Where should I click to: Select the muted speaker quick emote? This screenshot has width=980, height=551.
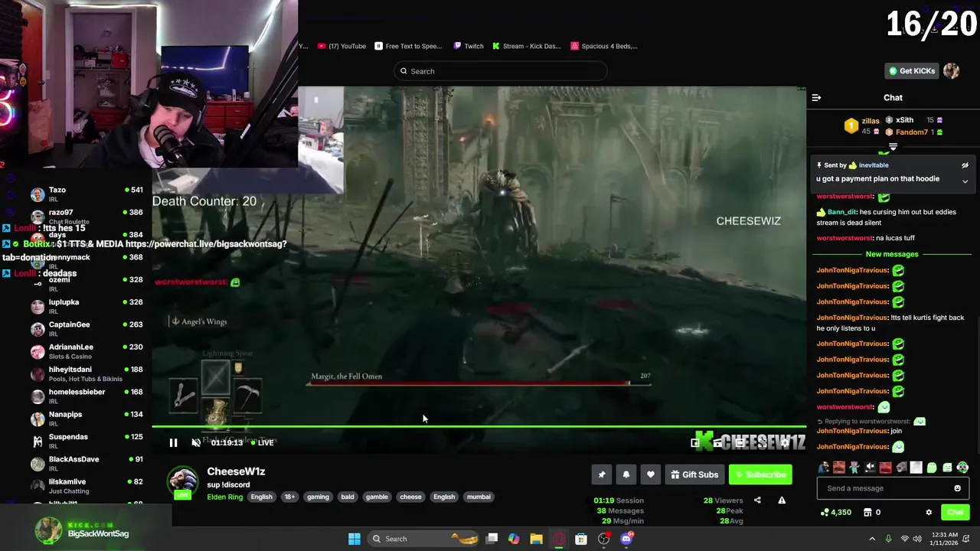(870, 468)
